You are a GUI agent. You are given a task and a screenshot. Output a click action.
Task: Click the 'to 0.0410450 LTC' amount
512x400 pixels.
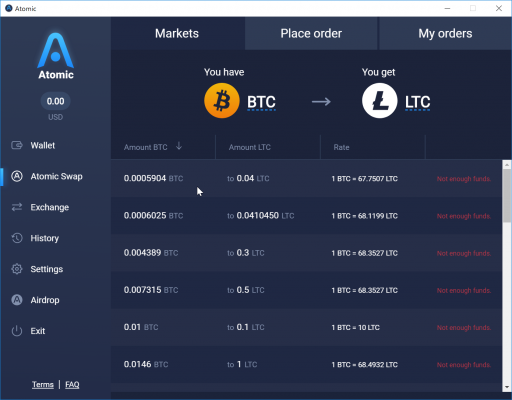coord(261,216)
